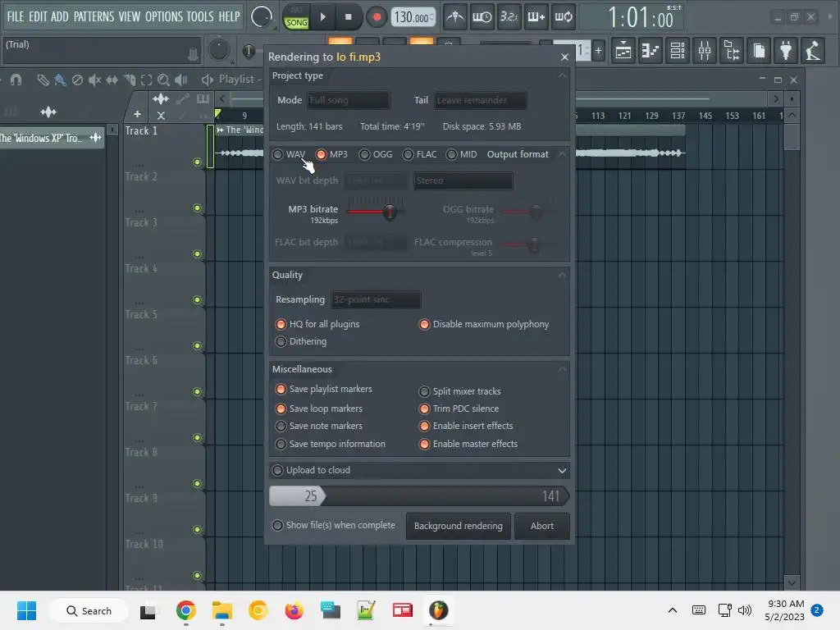The image size is (840, 630).
Task: Adjust the MP3 bitrate slider
Action: pyautogui.click(x=390, y=212)
